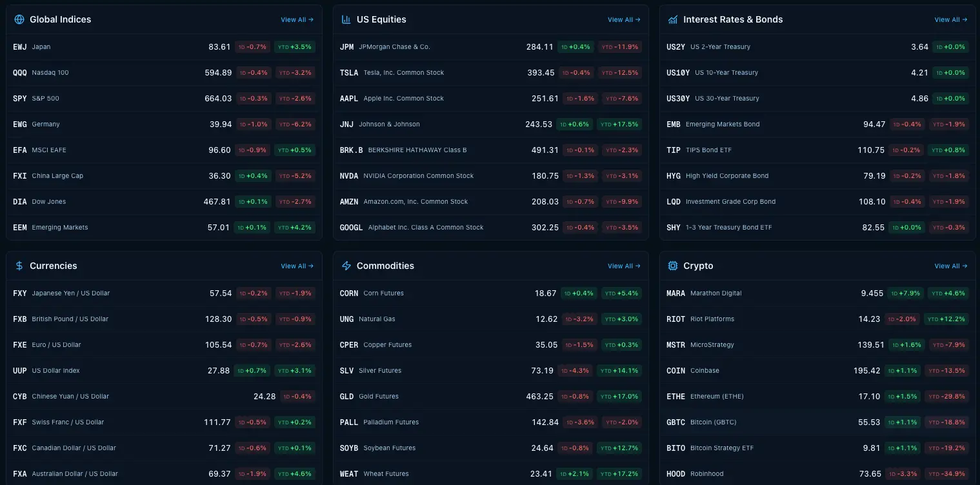This screenshot has width=980, height=485.
Task: Select MARA Marathon Digital
Action: coord(817,293)
